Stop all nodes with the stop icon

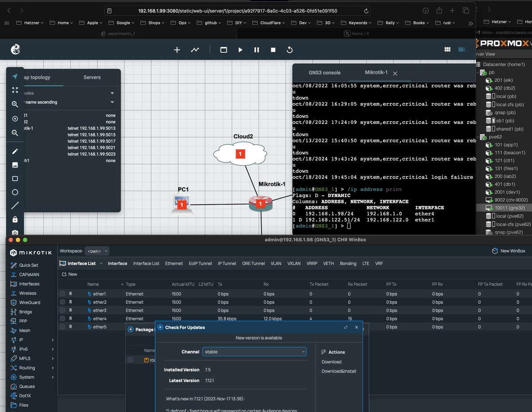pyautogui.click(x=273, y=50)
